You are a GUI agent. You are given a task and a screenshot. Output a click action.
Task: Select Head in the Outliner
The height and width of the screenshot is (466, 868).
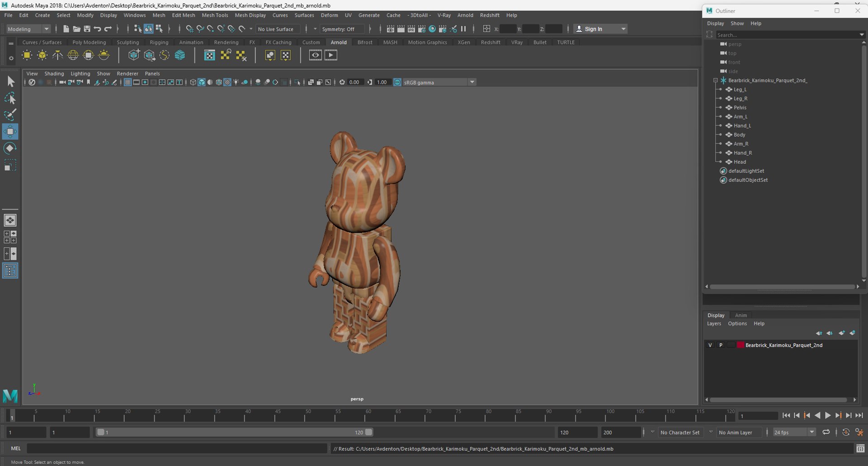click(x=740, y=162)
